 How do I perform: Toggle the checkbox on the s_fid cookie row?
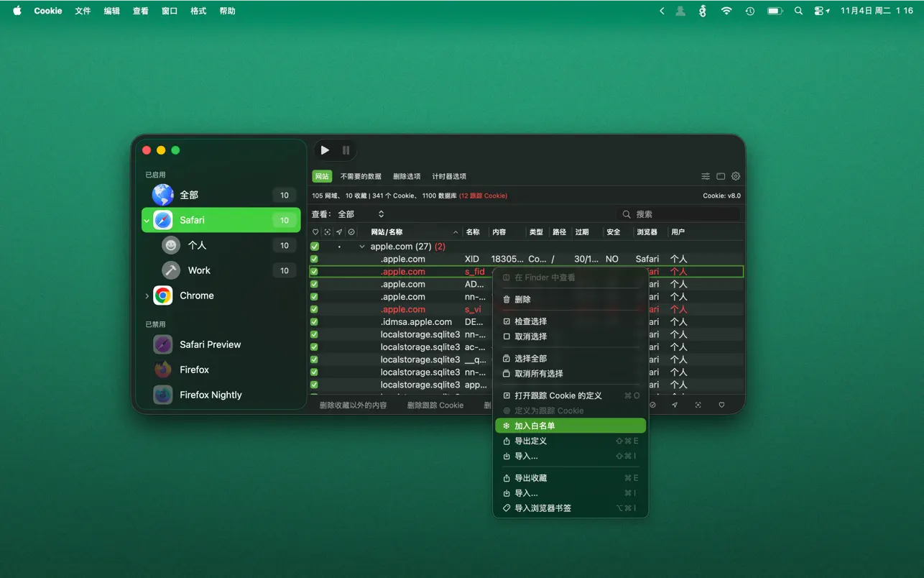(x=314, y=271)
